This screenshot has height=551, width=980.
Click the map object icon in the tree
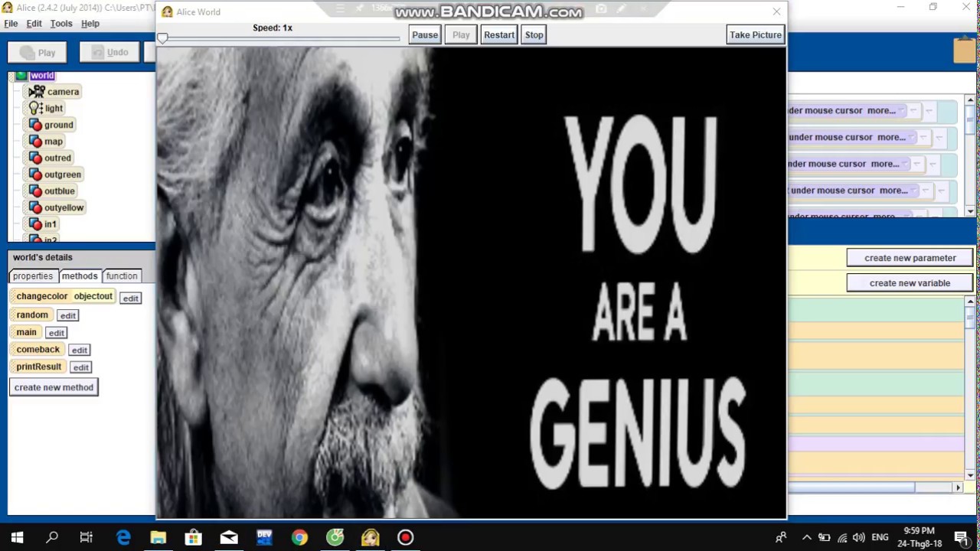35,142
